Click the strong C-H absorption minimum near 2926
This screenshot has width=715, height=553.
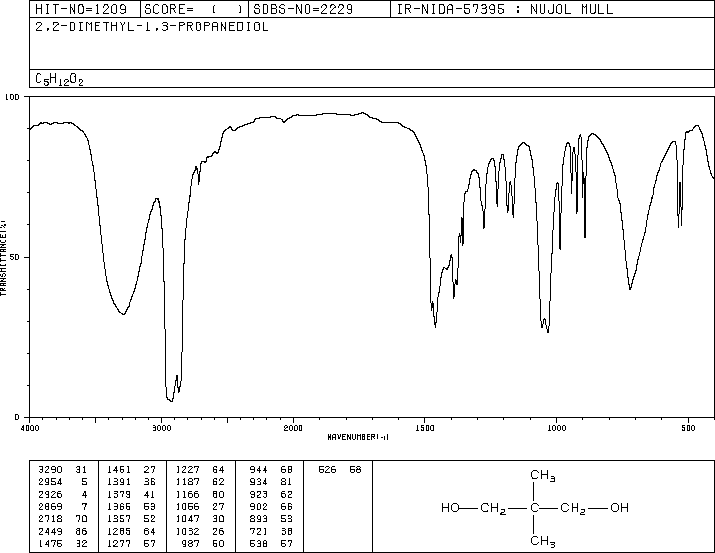171,401
